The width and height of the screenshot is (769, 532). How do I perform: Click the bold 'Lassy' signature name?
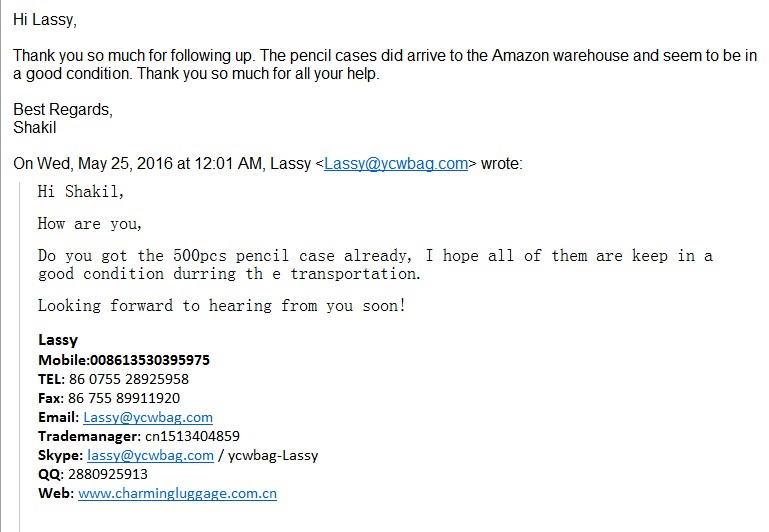coord(58,340)
